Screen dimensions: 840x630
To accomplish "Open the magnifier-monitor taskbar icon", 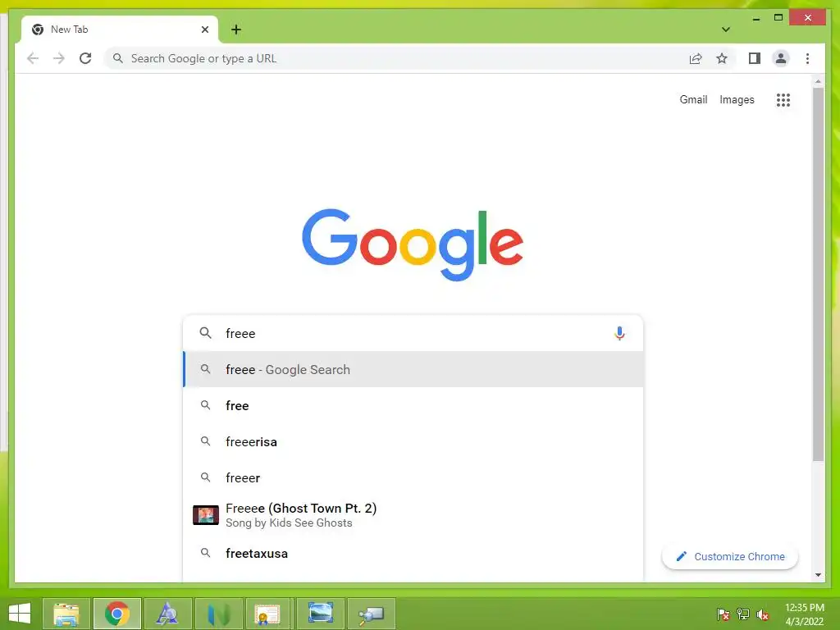I will click(x=372, y=614).
